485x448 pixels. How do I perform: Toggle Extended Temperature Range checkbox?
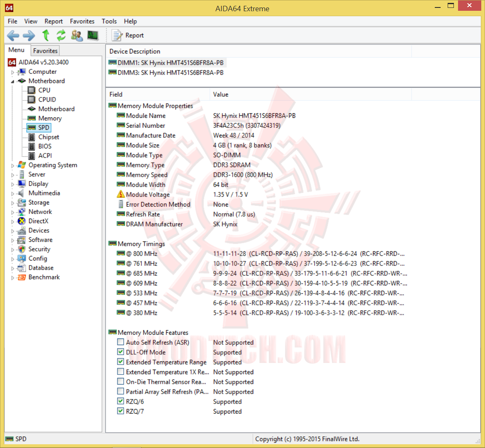point(121,362)
